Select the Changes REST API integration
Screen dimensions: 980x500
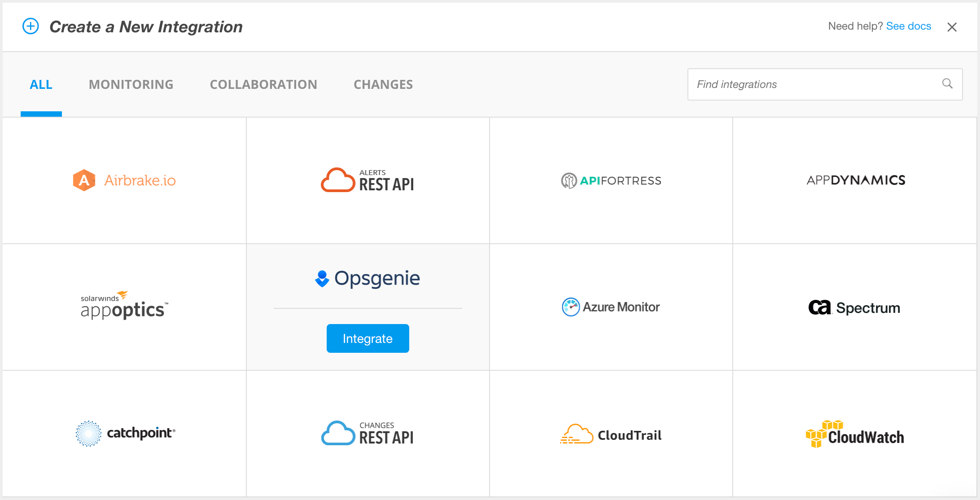(367, 433)
